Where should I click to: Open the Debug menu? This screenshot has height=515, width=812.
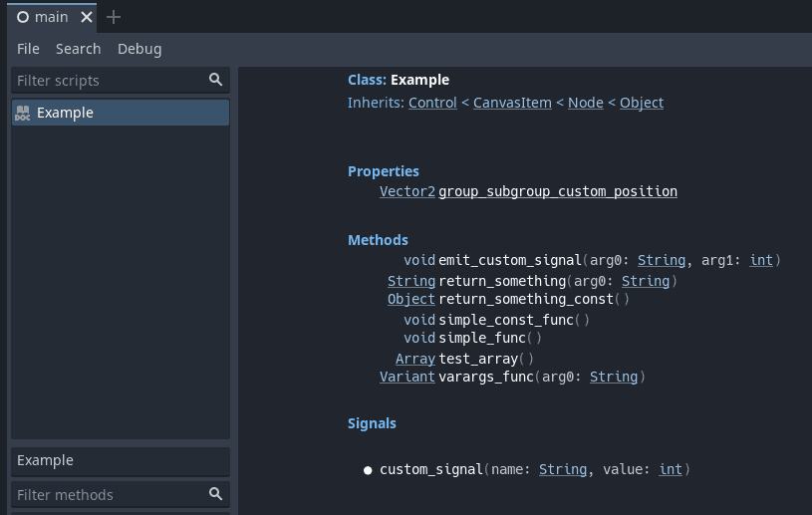139,49
